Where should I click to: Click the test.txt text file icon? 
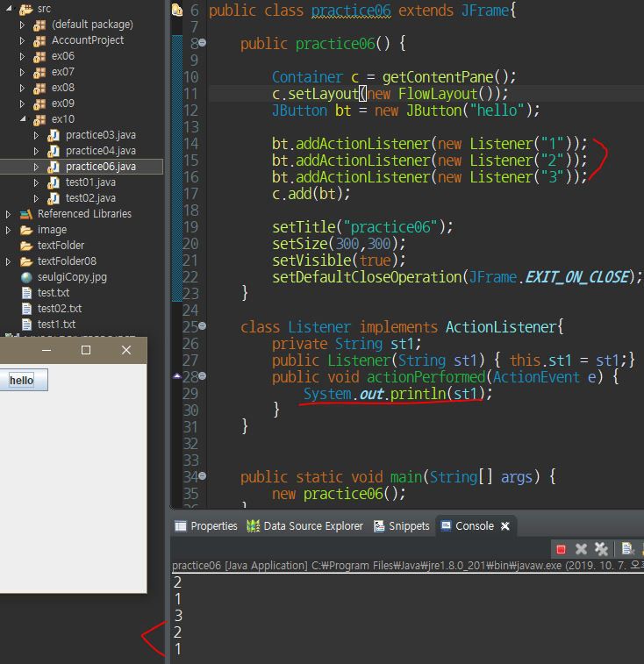click(26, 293)
